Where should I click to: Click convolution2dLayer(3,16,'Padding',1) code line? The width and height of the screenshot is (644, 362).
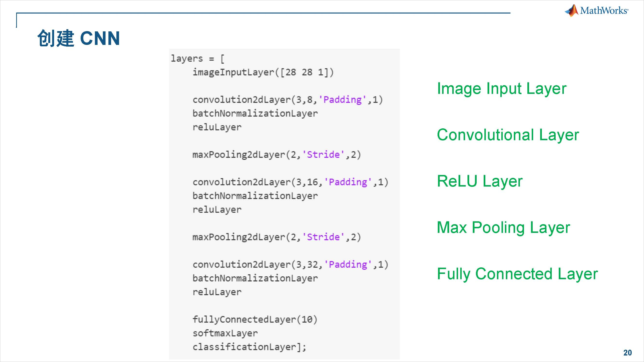pyautogui.click(x=290, y=182)
